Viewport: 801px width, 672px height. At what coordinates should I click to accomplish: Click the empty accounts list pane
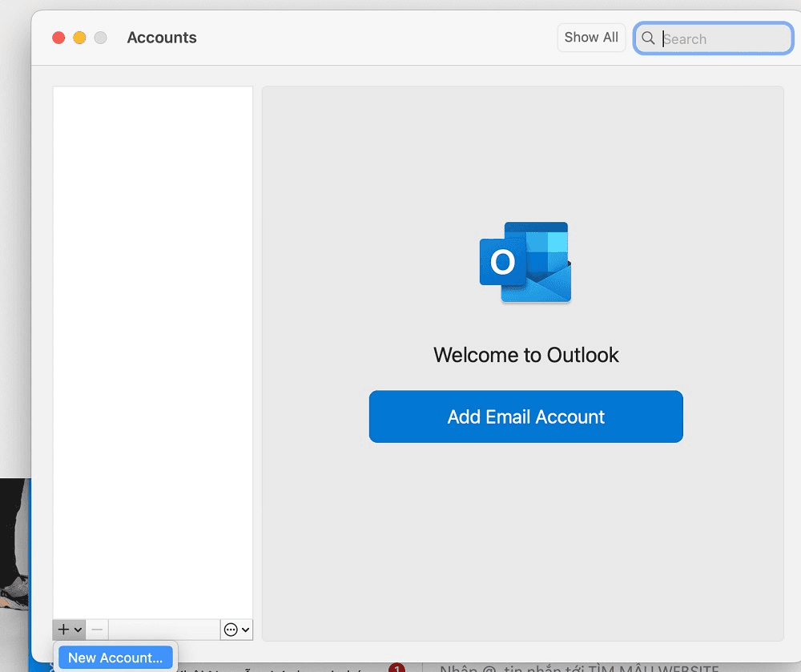[x=153, y=352]
